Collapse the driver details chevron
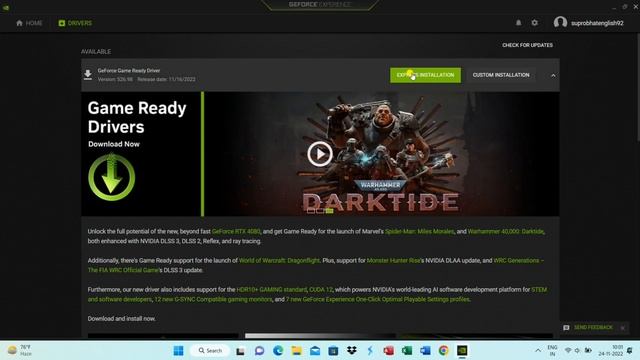 tap(553, 76)
